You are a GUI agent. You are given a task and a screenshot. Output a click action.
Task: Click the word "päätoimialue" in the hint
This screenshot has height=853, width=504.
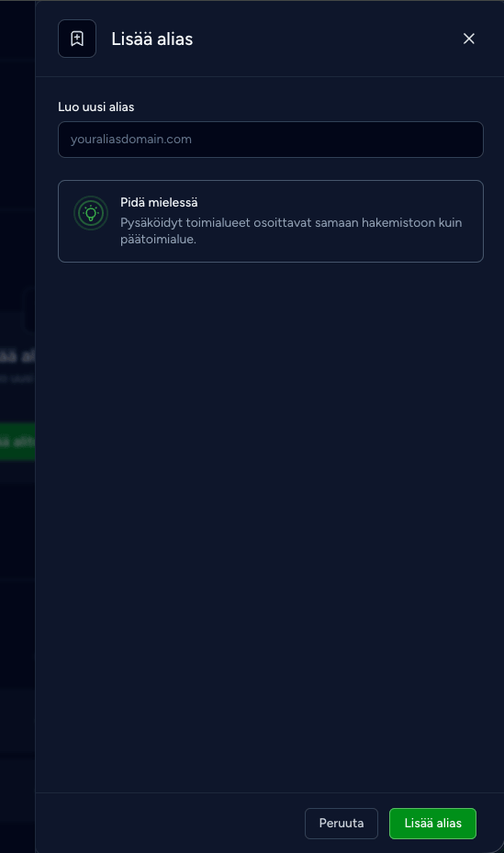pyautogui.click(x=157, y=240)
